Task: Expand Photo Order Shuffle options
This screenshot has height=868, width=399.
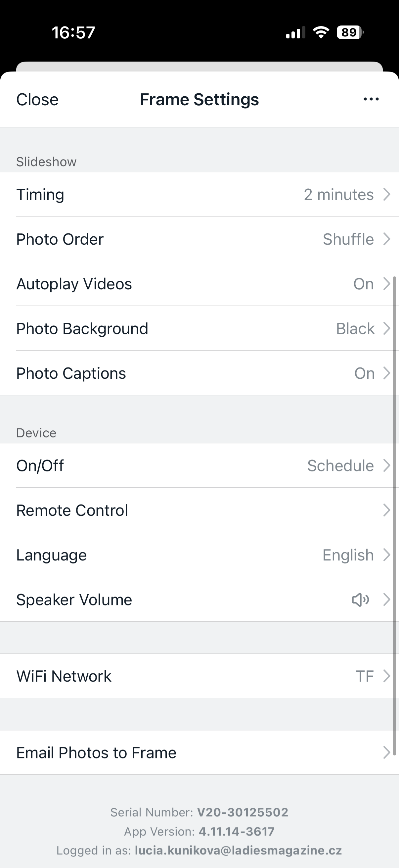Action: point(348,239)
